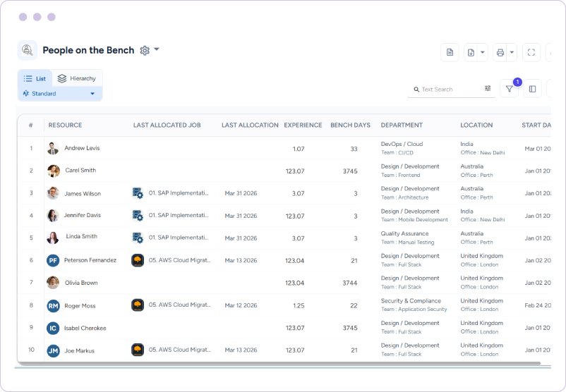Click Carel Smith avatar photo

pyautogui.click(x=54, y=171)
